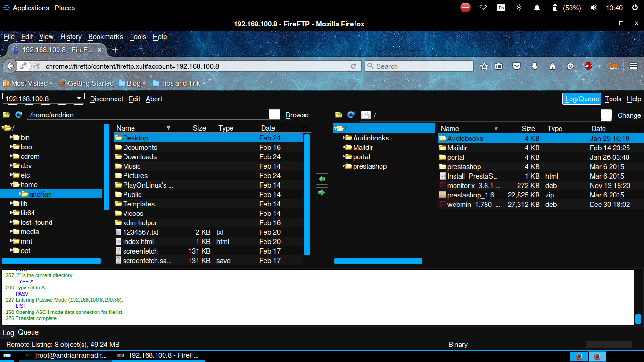Expand the Audiobooks folder in the remote tree
Viewport: 644px width, 362px height.
[344, 138]
